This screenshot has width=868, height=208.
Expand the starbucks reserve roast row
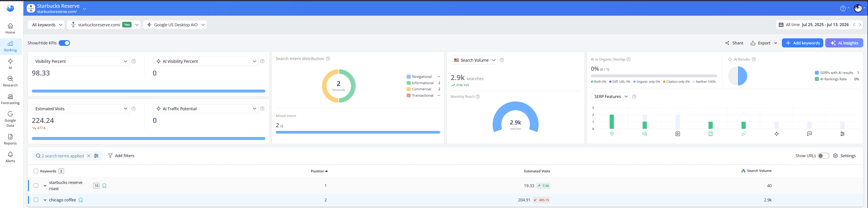point(45,186)
